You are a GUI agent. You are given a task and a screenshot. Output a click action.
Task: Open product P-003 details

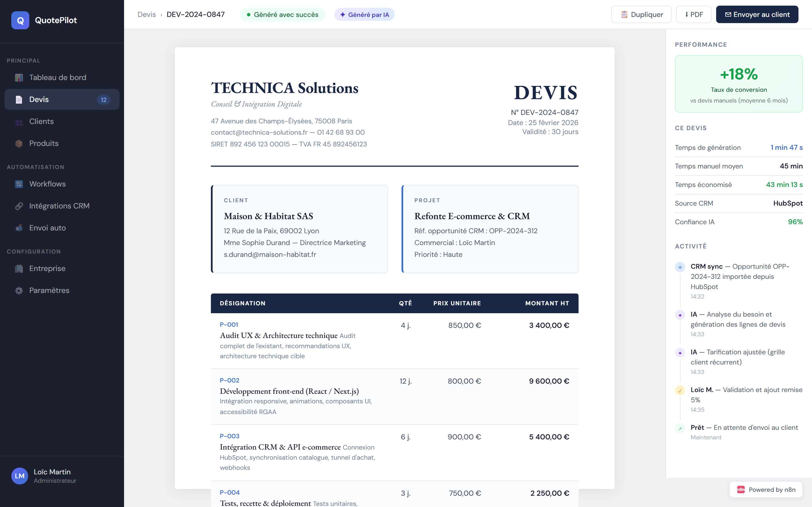point(230,436)
